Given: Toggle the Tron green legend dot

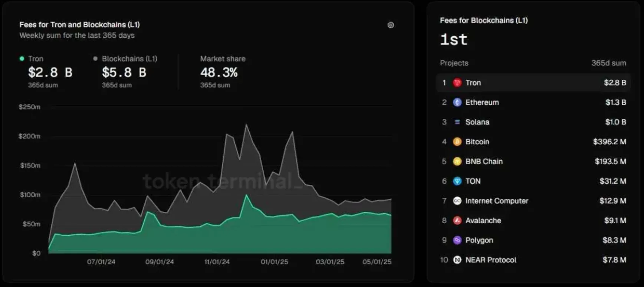Looking at the screenshot, I should (x=22, y=59).
